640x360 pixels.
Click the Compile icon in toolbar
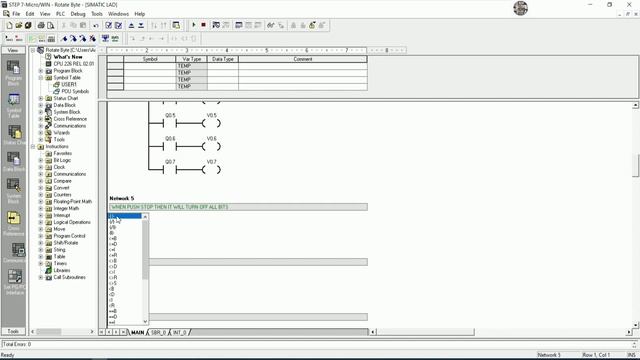(x=109, y=25)
